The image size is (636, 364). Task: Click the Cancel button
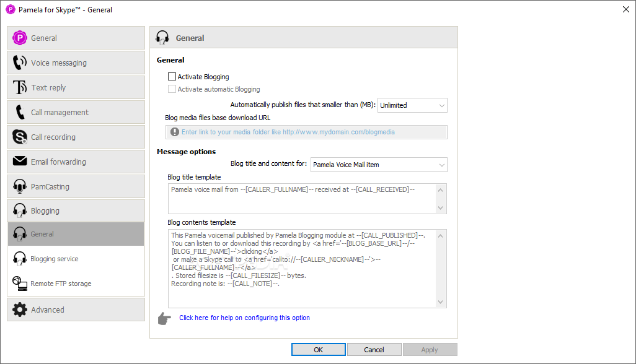tap(374, 349)
